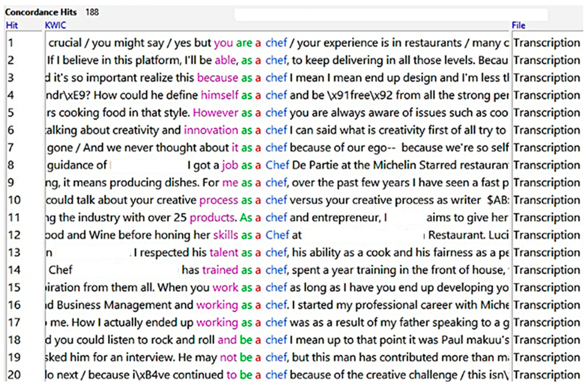This screenshot has height=387, width=588.
Task: Select hit row number 20
Action: 14,375
